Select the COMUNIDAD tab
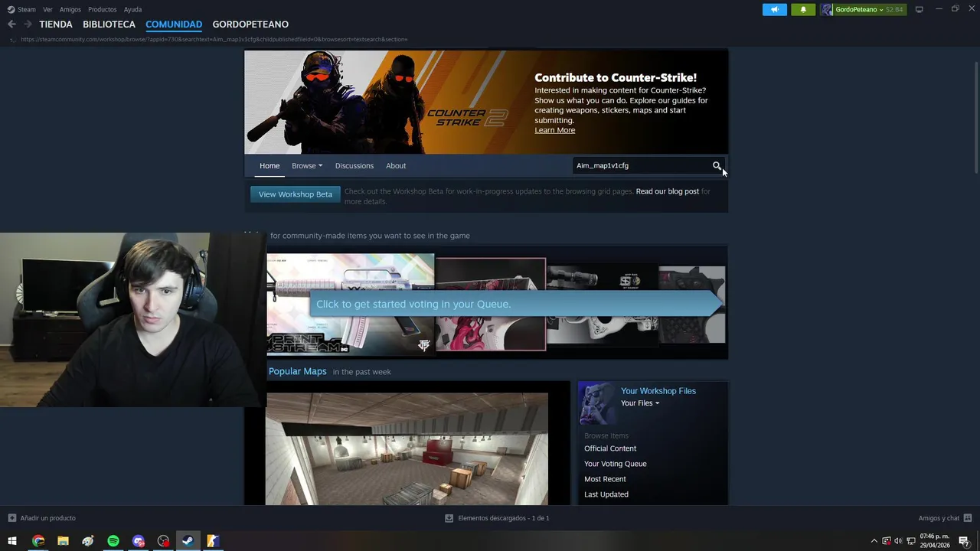This screenshot has height=551, width=980. [x=174, y=24]
